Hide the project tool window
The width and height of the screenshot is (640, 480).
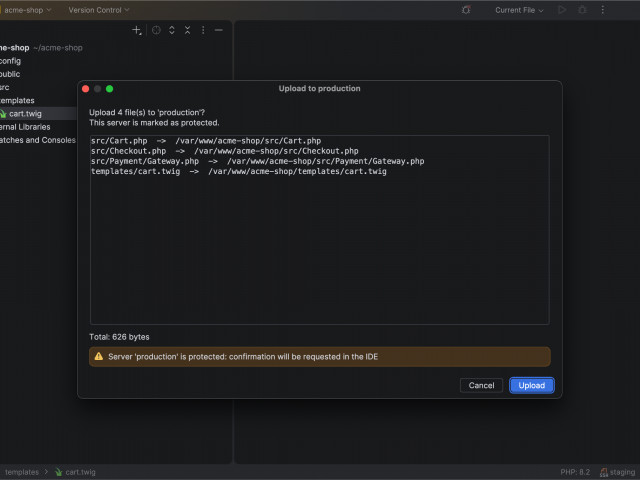pyautogui.click(x=219, y=30)
